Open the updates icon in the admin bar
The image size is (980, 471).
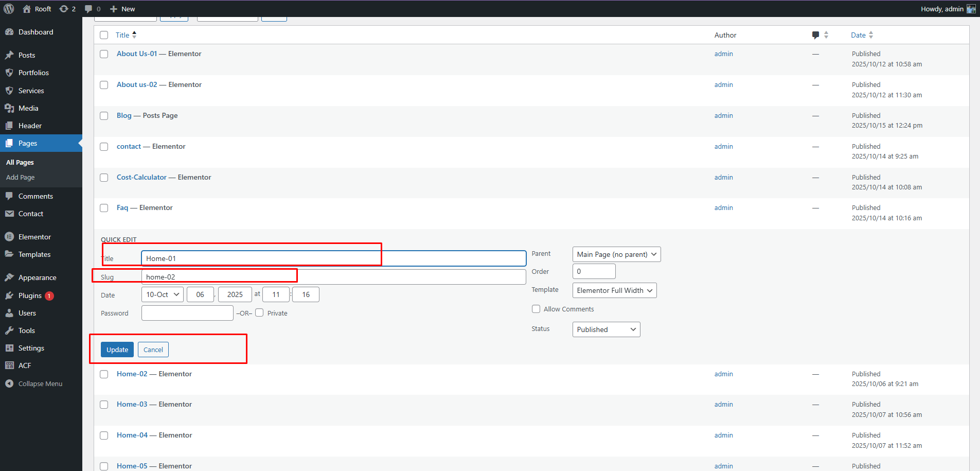(64, 9)
